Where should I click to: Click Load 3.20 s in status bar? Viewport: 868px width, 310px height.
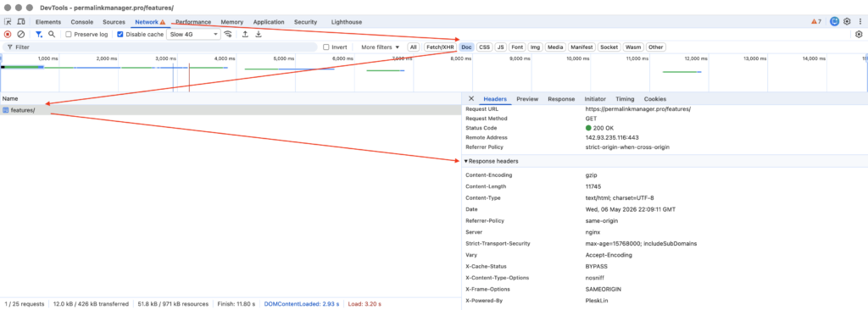tap(364, 304)
